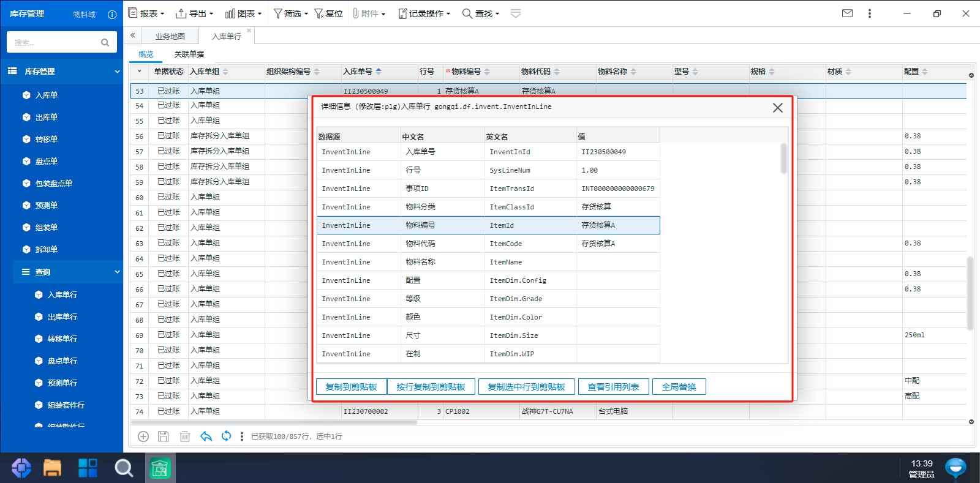
Task: Sort by 物料名称 column header
Action: tap(617, 72)
